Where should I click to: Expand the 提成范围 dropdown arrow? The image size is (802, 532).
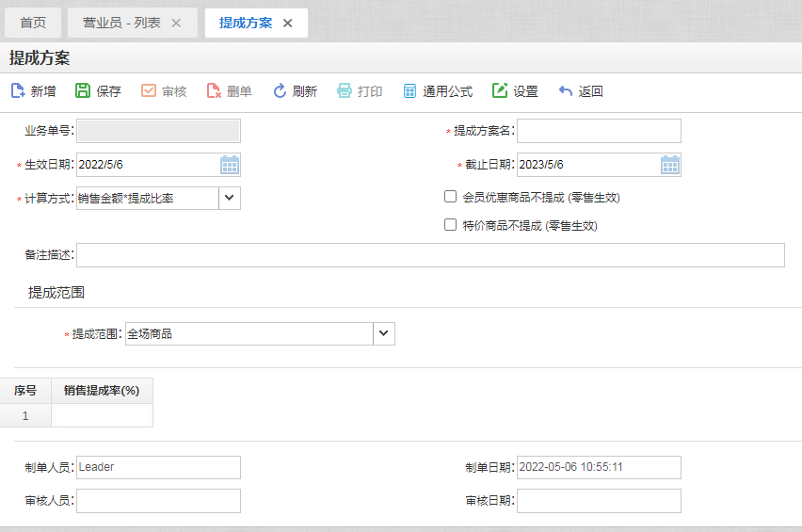[x=384, y=333]
